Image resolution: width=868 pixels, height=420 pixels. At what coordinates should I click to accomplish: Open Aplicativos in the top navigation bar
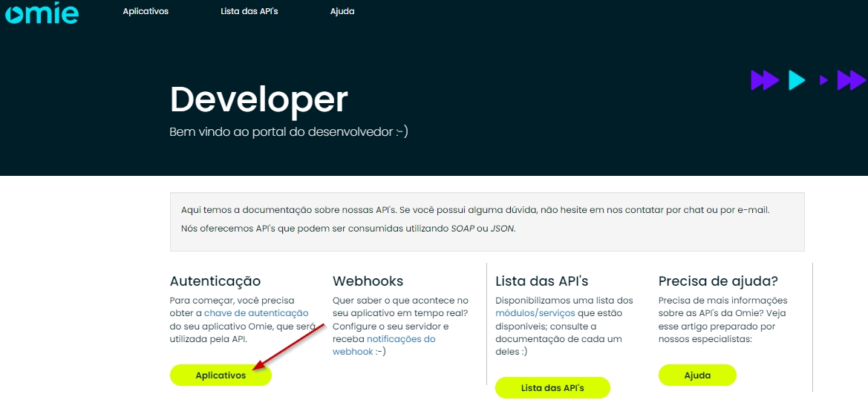pos(146,12)
